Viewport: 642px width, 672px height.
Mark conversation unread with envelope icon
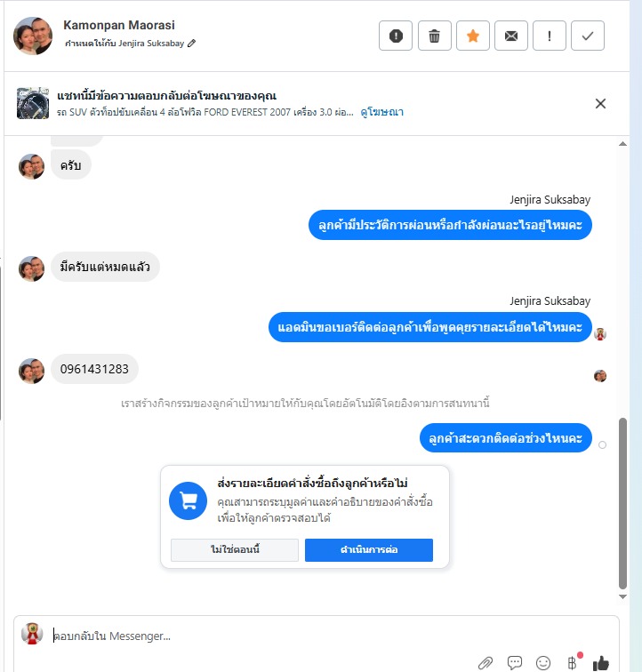point(510,36)
